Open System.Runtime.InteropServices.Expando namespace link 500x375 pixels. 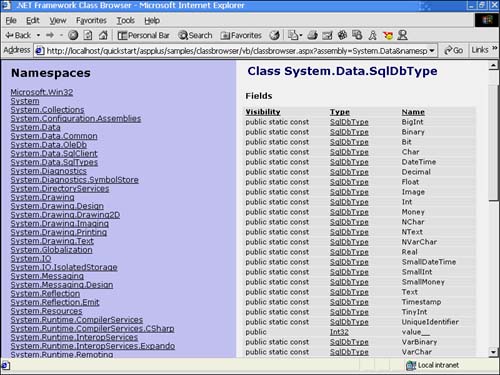click(x=93, y=346)
